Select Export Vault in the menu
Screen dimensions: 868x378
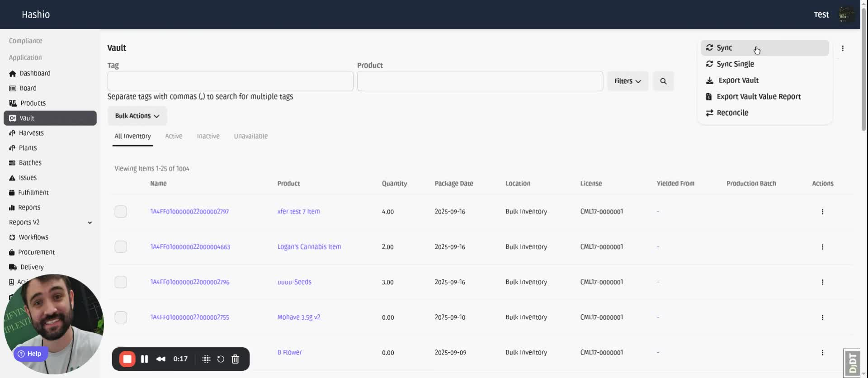click(x=764, y=80)
